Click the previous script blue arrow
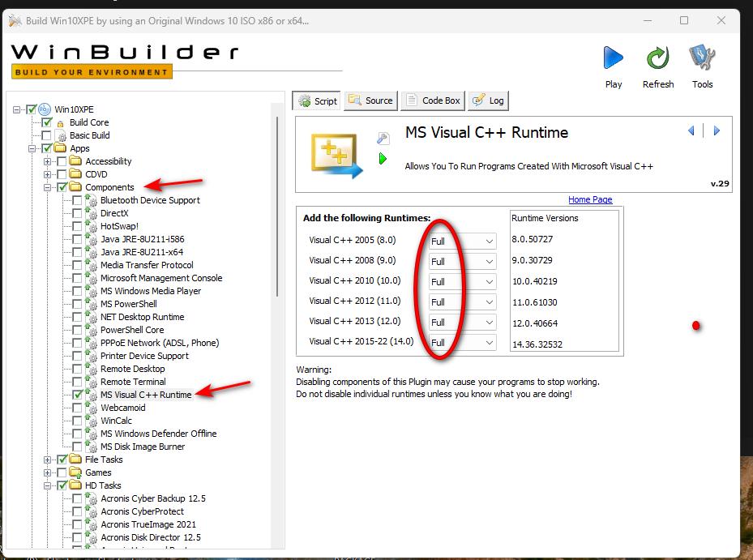The height and width of the screenshot is (560, 753). (x=691, y=130)
